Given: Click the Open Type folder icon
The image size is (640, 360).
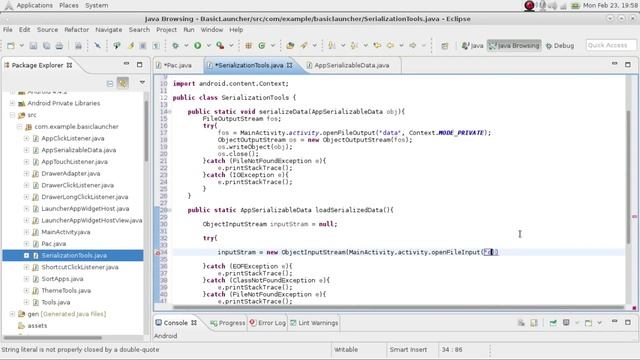Looking at the screenshot, I should coord(290,46).
